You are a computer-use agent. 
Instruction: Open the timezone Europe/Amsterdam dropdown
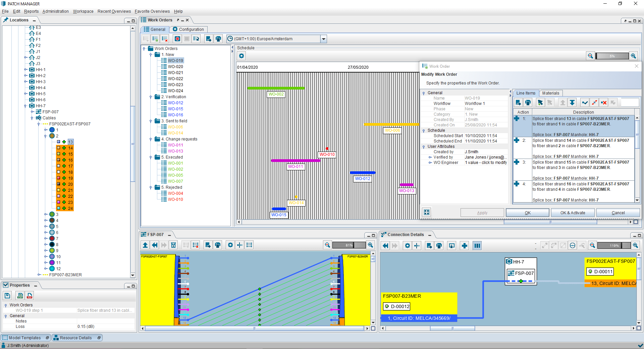pyautogui.click(x=323, y=39)
